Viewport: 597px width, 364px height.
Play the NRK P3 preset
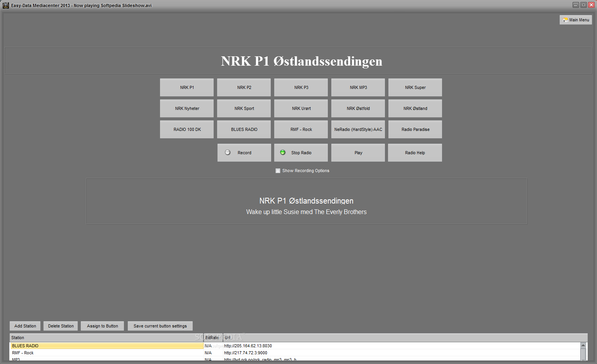coord(301,87)
